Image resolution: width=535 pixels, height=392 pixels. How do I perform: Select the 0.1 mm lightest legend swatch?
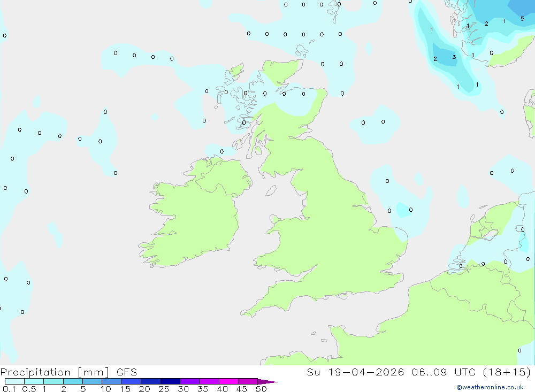[x=14, y=381]
